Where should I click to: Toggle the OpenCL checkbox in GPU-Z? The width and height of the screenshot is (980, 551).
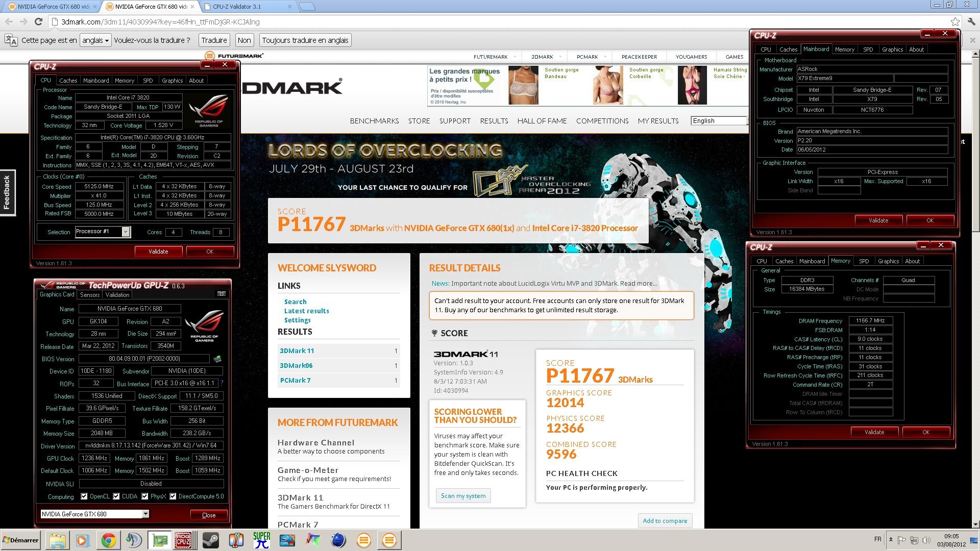(84, 496)
